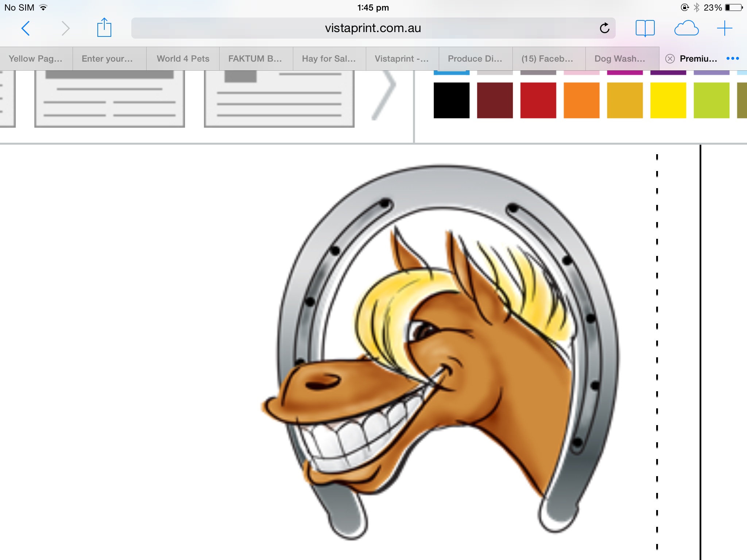This screenshot has height=560, width=747.
Task: Tap the Safari back arrow
Action: tap(26, 28)
